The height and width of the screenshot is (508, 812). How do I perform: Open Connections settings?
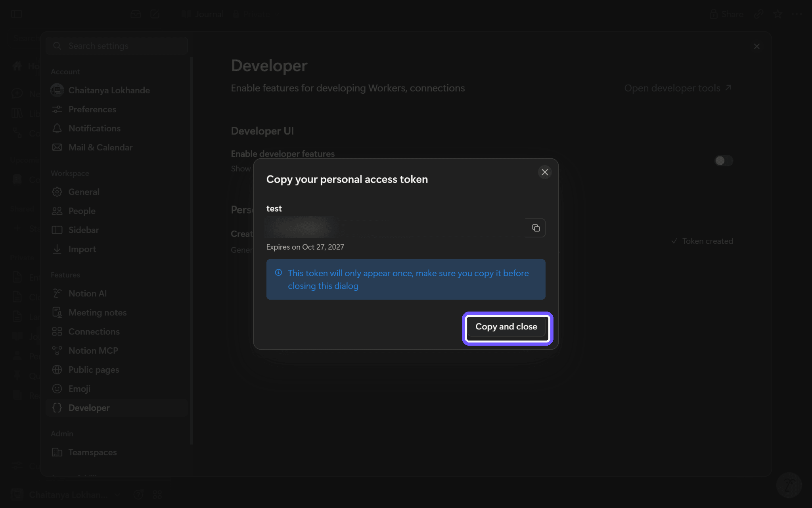point(117,331)
